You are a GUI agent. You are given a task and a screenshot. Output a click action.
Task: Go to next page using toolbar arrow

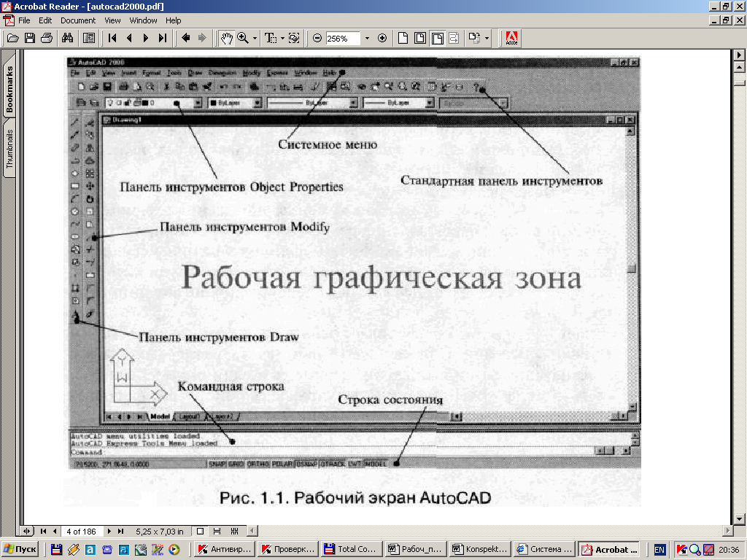(x=146, y=38)
